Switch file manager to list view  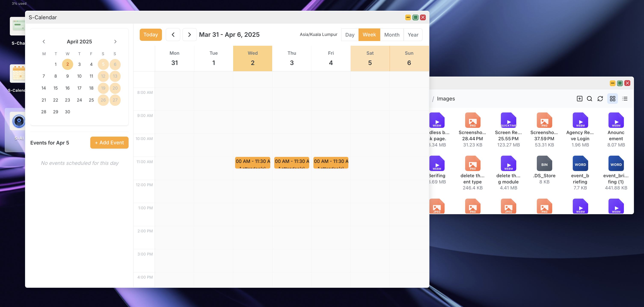625,99
